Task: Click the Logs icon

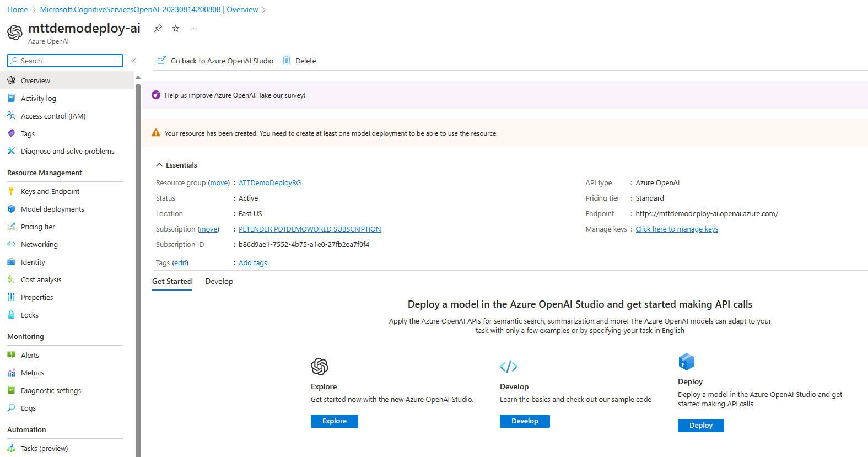Action: tap(11, 408)
